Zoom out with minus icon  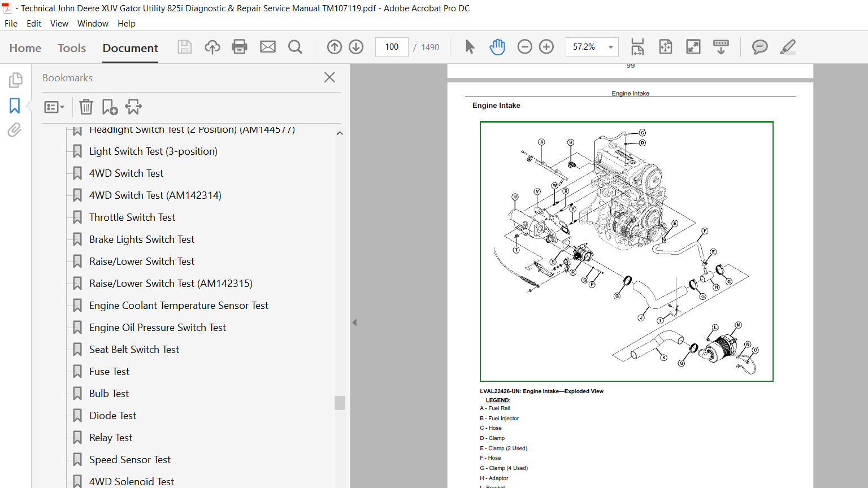(x=525, y=47)
